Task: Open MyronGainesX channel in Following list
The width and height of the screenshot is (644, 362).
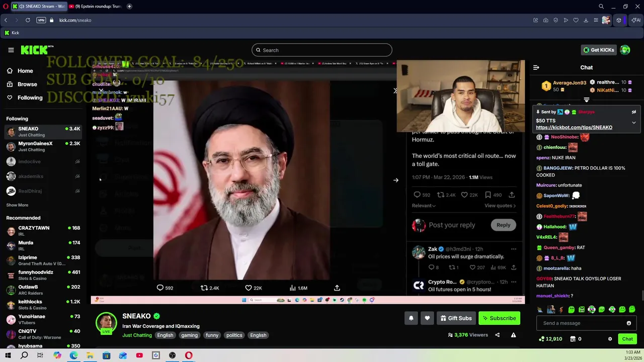Action: (43, 146)
